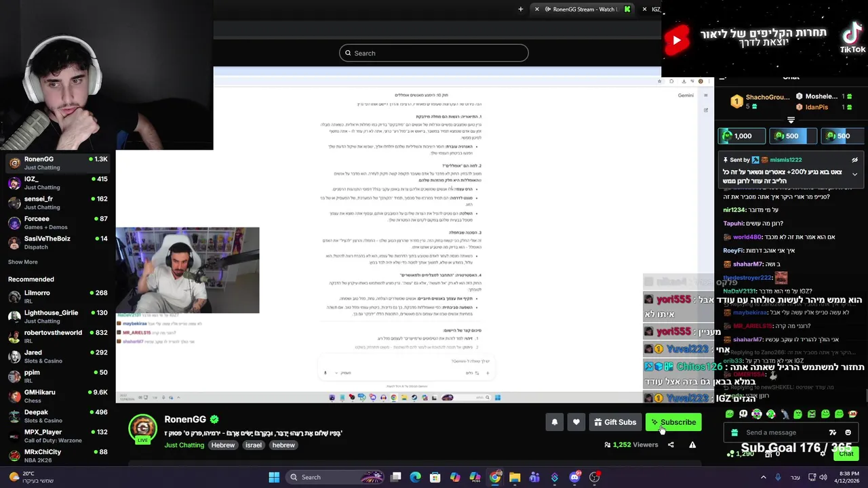Follow RonenGG with the heart icon

[576, 422]
